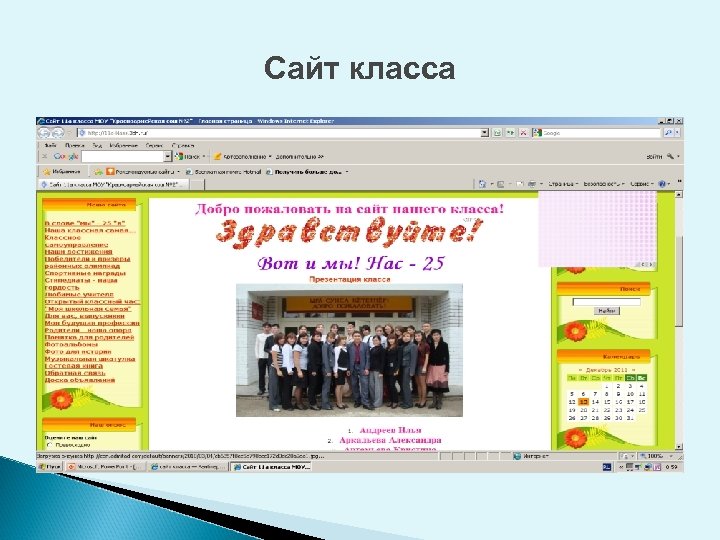Go to previous month in calendar
Viewport: 720px width, 540px height.
(580, 370)
